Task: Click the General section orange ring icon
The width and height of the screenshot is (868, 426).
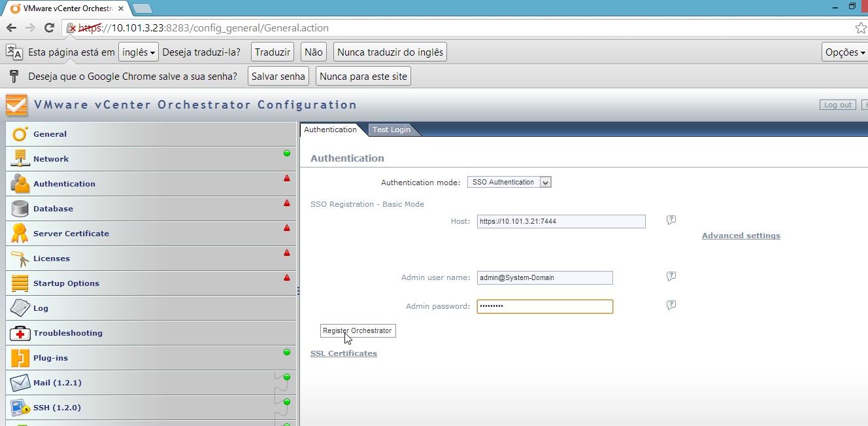Action: coord(20,134)
